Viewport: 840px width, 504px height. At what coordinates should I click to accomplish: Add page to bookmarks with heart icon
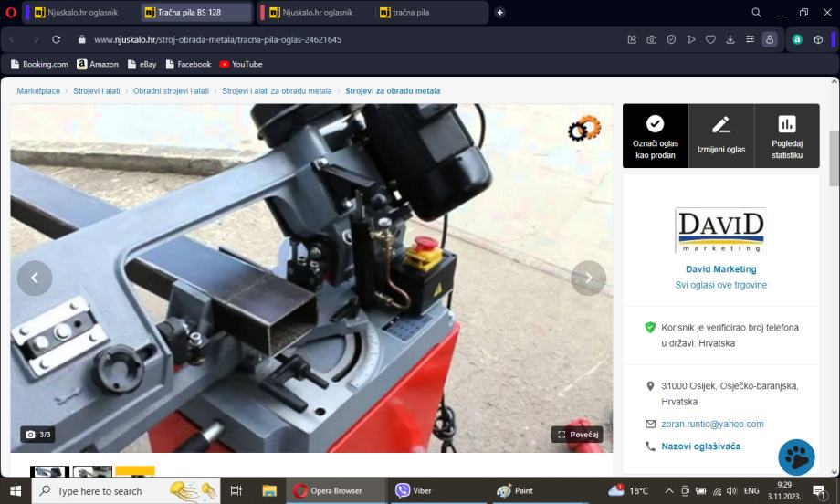710,40
